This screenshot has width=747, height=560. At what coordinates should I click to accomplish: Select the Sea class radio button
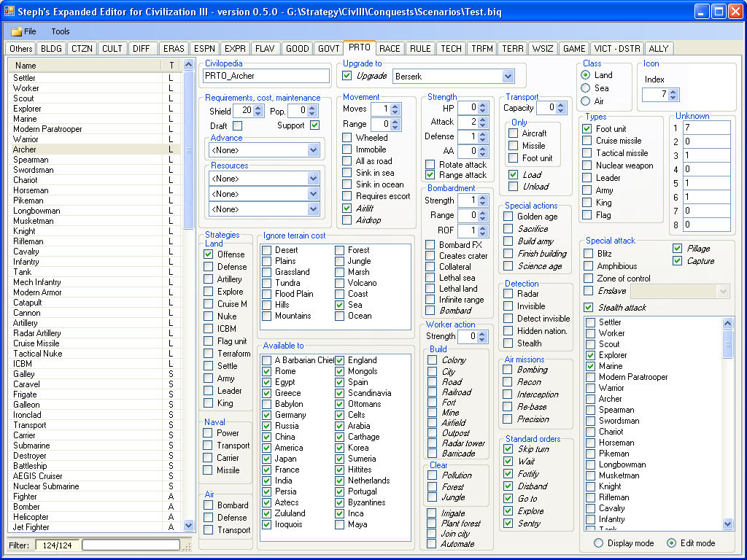[x=586, y=88]
